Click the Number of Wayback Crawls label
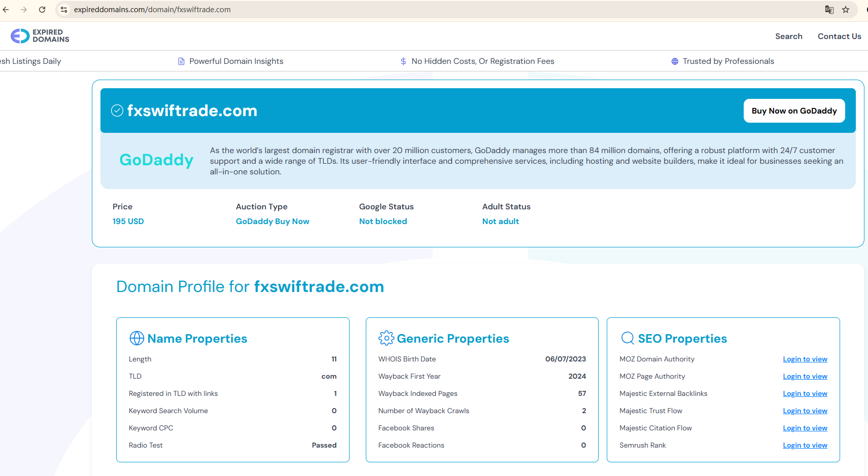The width and height of the screenshot is (868, 476). coord(424,411)
